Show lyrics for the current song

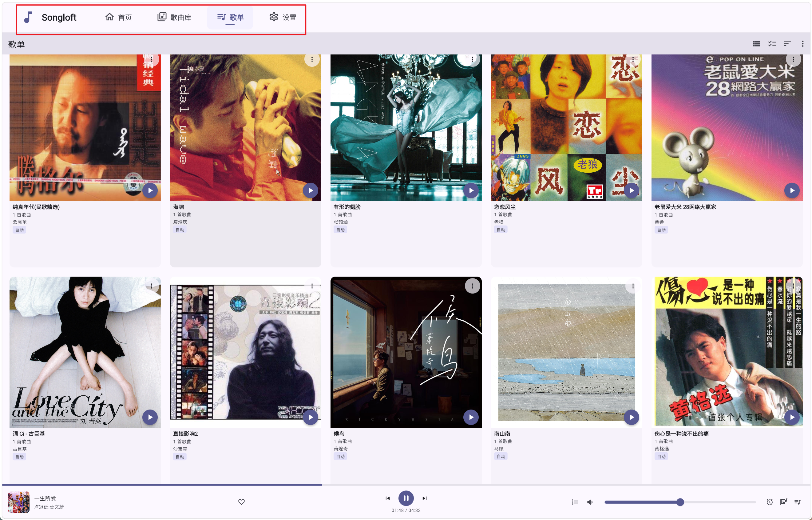784,502
